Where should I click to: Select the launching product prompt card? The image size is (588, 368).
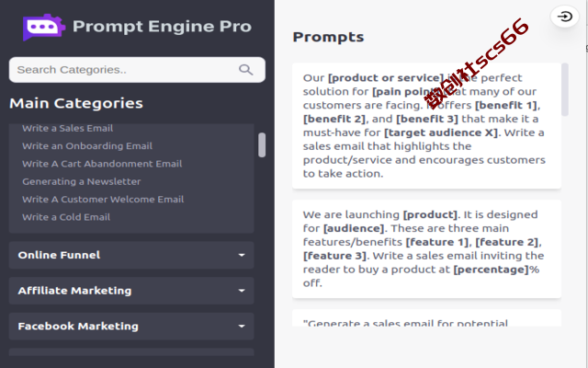click(426, 249)
